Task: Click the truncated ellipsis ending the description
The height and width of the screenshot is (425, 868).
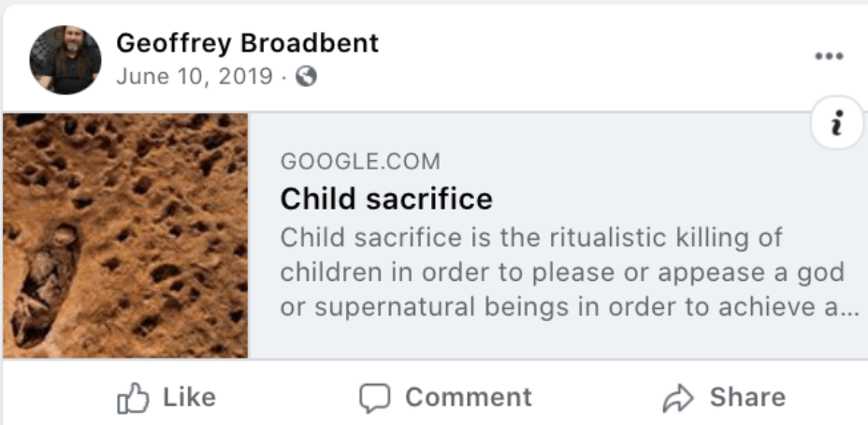Action: click(x=849, y=309)
